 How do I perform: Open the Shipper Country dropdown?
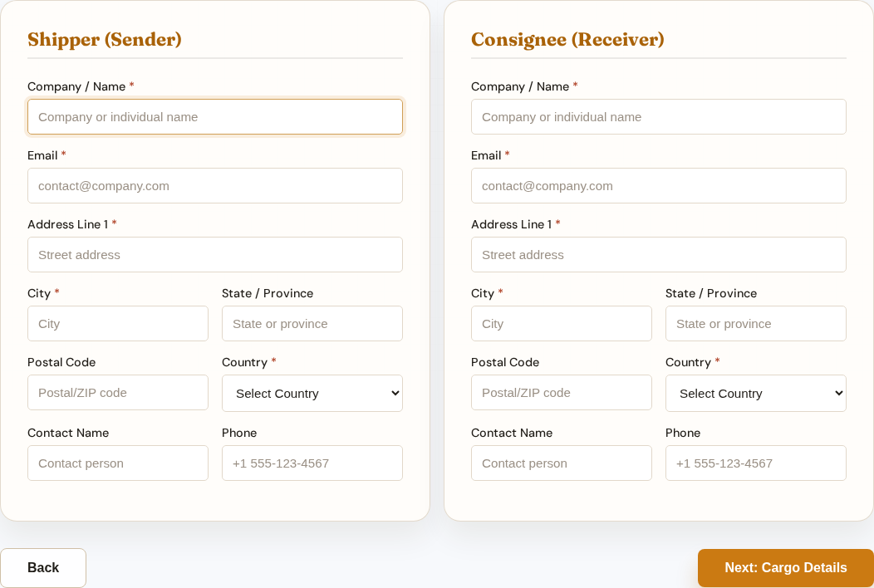(312, 393)
